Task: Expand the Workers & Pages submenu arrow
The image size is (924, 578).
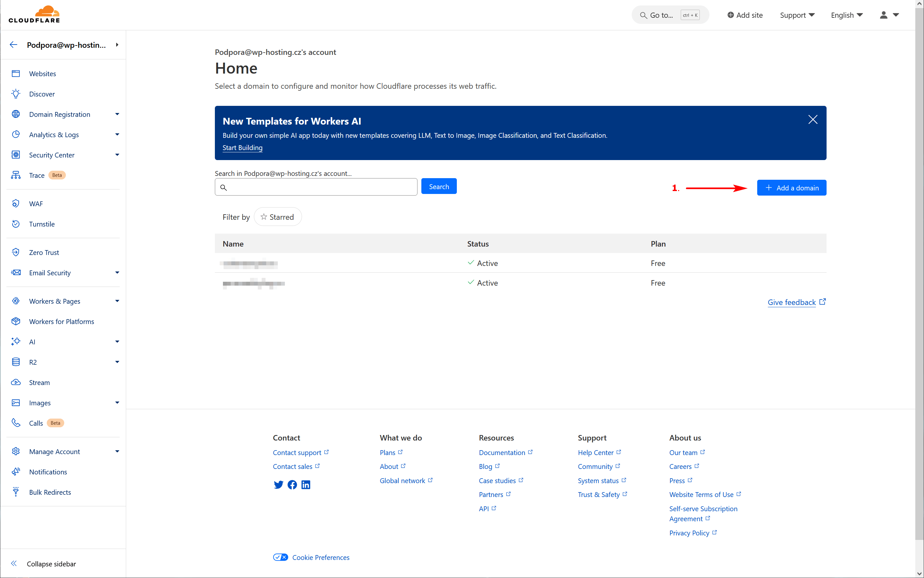Action: 117,301
